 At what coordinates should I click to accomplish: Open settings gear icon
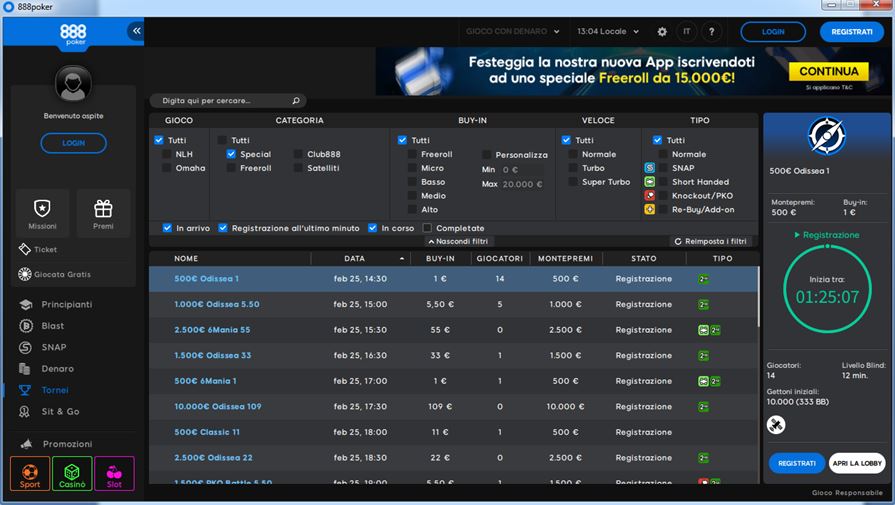coord(662,32)
